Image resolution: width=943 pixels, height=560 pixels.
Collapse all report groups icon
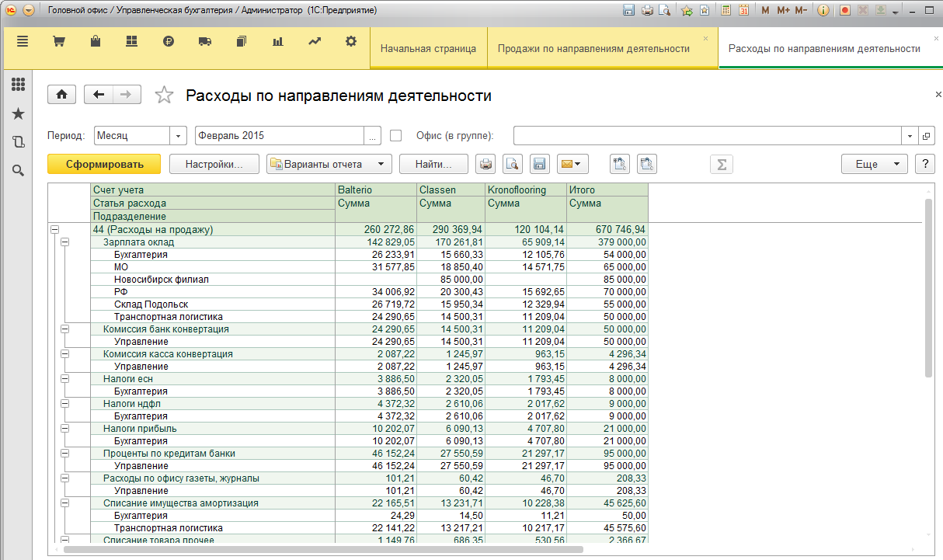[x=647, y=164]
